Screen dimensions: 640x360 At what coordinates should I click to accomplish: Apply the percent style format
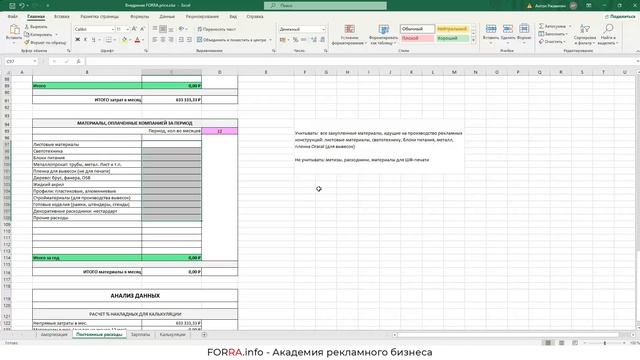[295, 40]
